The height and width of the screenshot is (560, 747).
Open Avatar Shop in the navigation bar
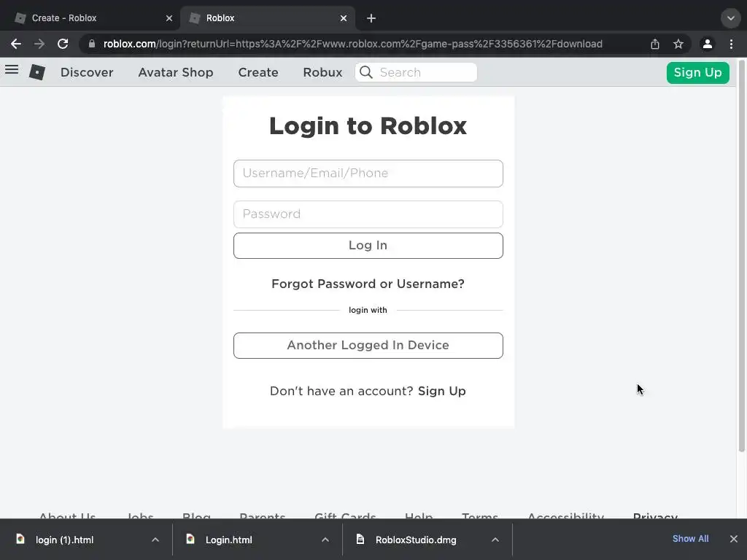[x=176, y=72]
